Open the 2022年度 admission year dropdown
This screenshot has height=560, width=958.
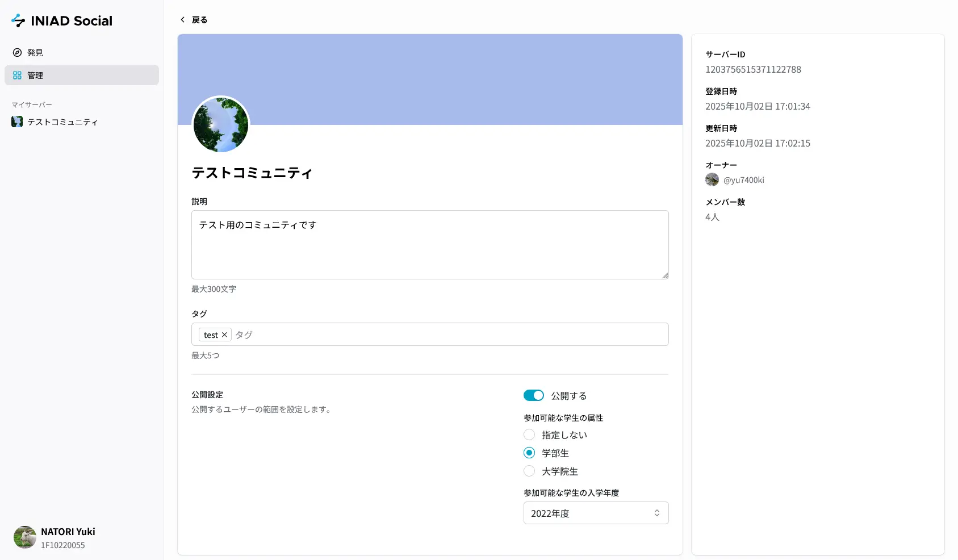(595, 513)
